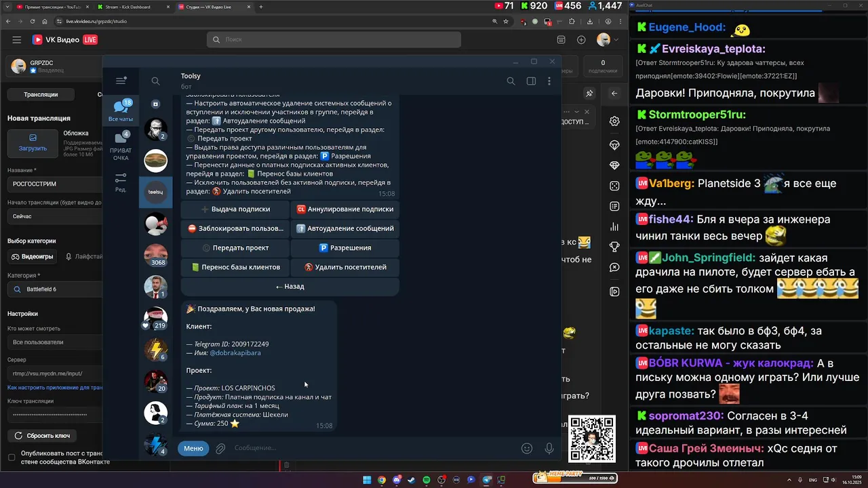Open the Меню bot menu button
This screenshot has height=488, width=868.
(193, 448)
